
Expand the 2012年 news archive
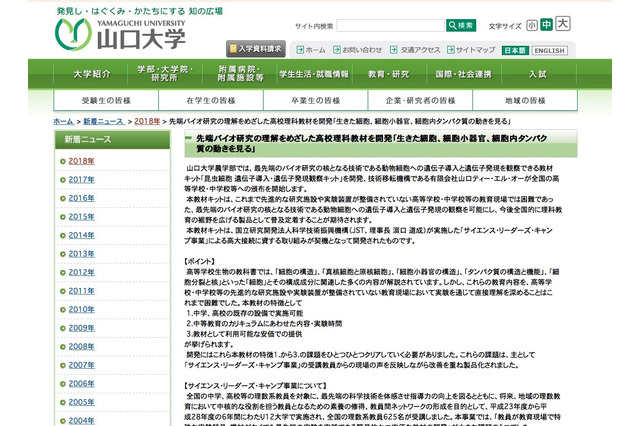click(81, 272)
